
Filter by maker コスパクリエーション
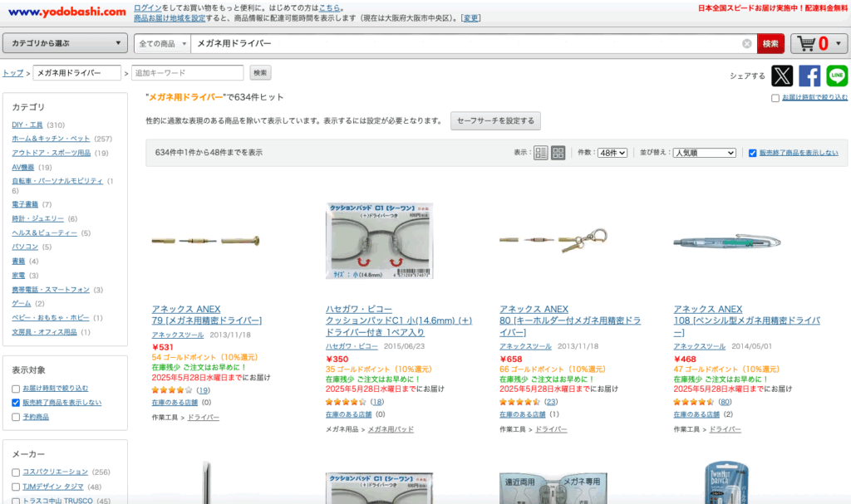[16, 472]
